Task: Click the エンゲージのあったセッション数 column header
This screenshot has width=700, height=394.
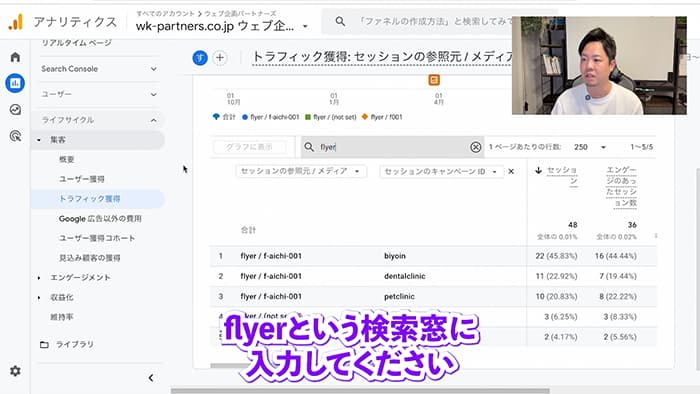Action: pyautogui.click(x=621, y=187)
